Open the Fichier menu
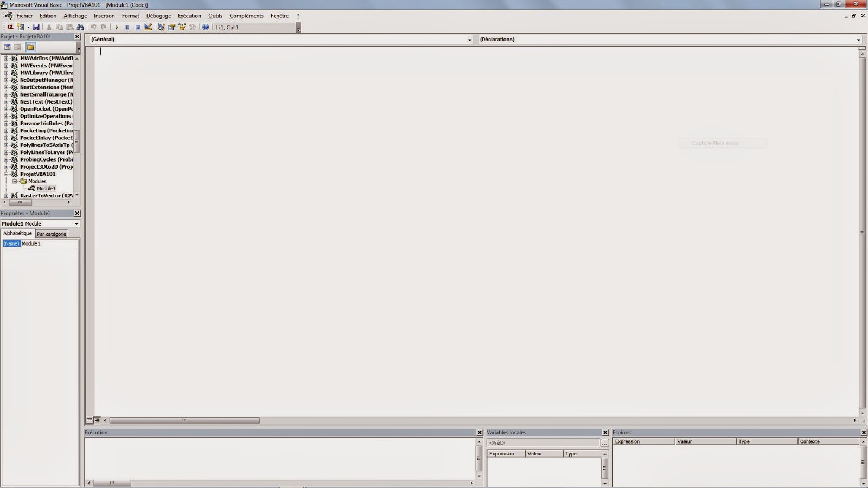This screenshot has width=868, height=488. point(24,16)
